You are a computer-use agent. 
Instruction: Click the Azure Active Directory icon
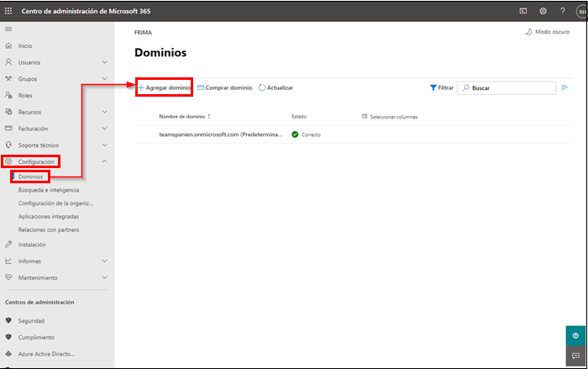(8, 354)
